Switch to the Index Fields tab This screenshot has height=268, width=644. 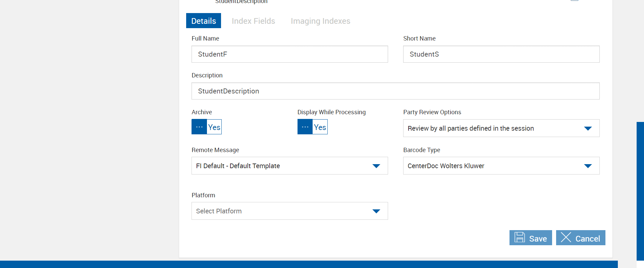[253, 21]
